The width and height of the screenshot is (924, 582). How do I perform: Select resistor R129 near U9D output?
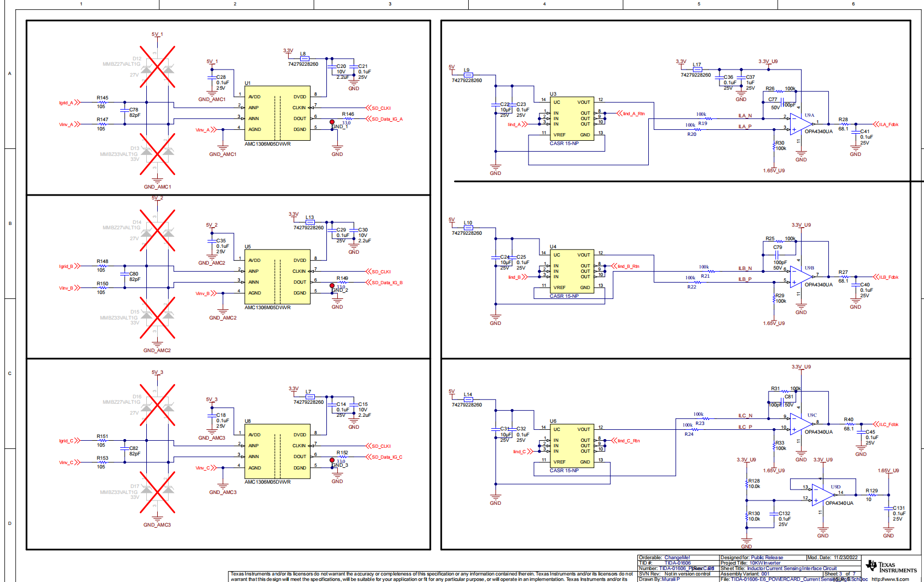click(872, 495)
